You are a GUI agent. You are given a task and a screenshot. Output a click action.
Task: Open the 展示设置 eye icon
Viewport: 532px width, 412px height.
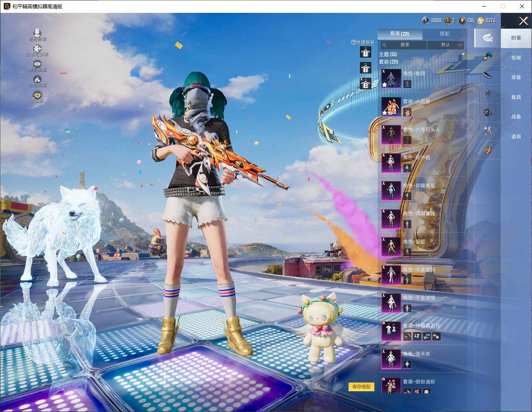37,64
